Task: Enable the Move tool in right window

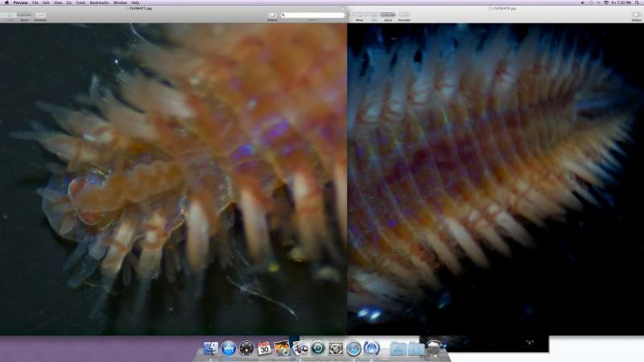Action: (x=359, y=15)
